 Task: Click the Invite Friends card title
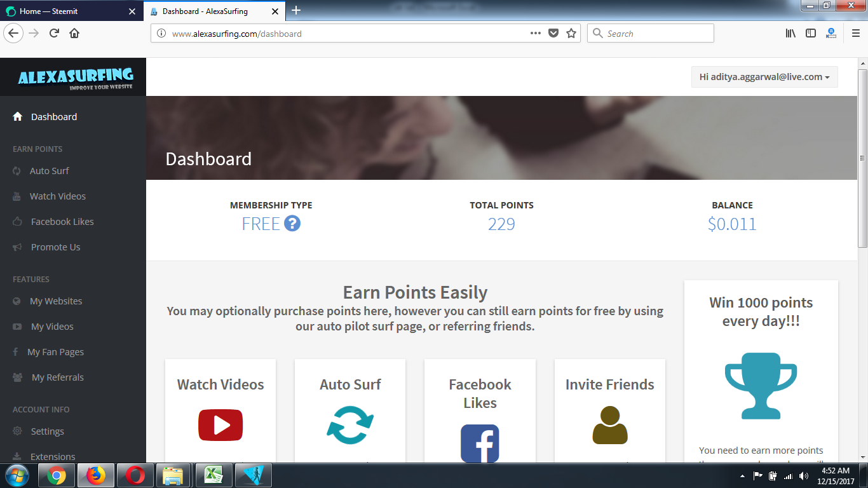(x=610, y=384)
